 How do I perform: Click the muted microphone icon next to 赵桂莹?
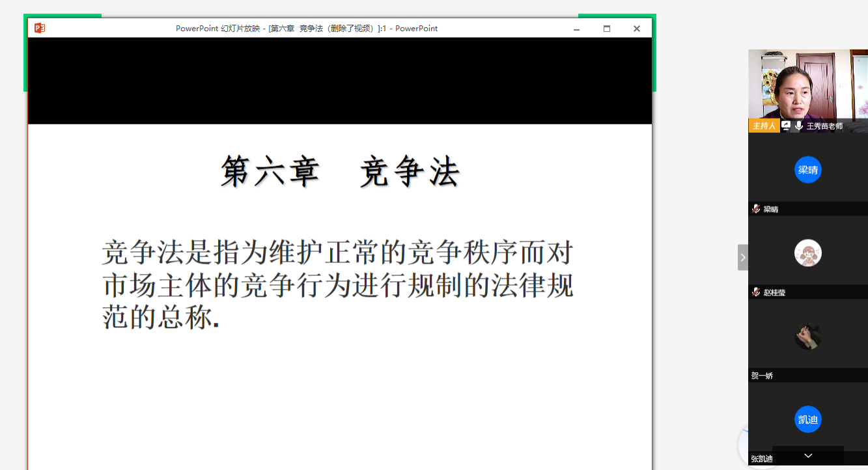756,292
